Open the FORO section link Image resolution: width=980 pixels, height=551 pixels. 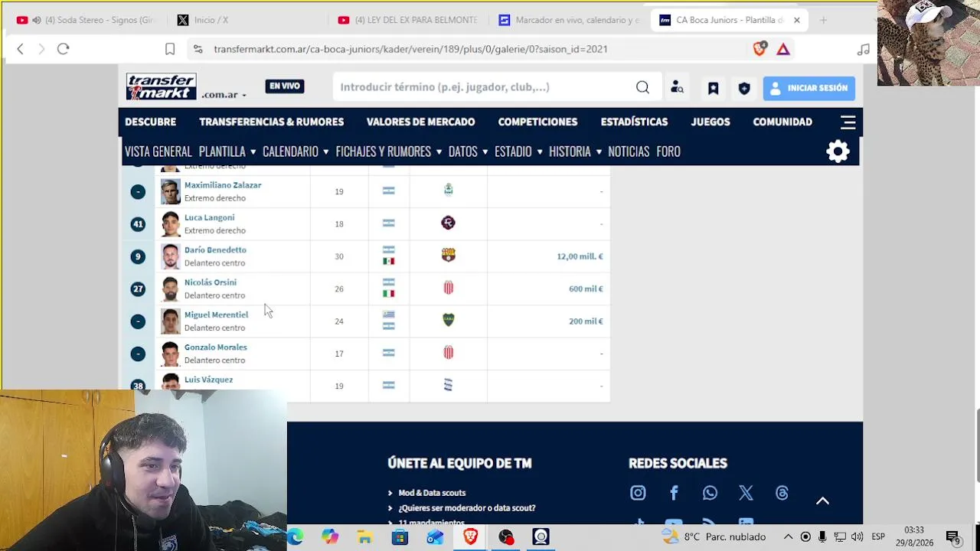tap(668, 152)
